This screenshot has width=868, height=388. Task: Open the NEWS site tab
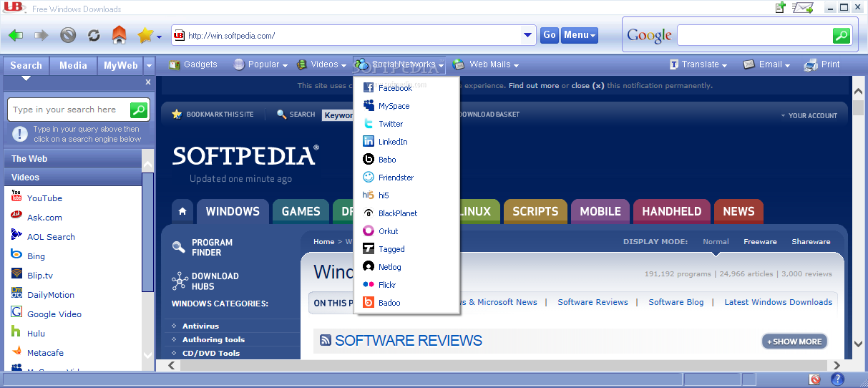738,212
